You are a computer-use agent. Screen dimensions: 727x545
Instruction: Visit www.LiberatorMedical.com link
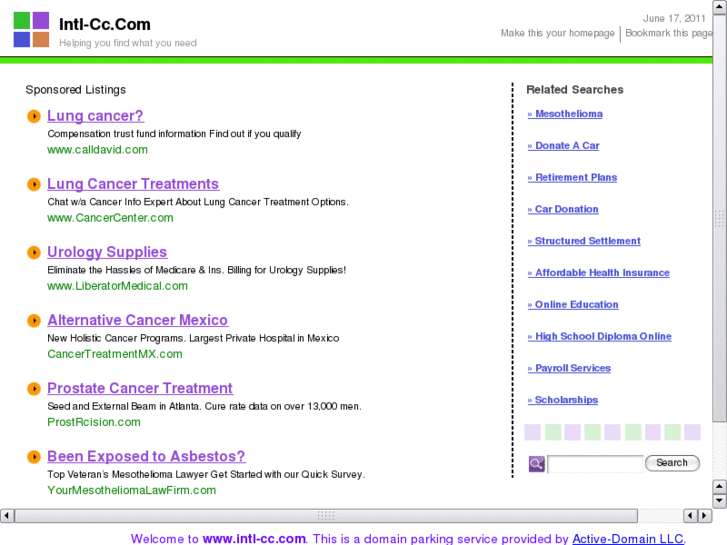[x=117, y=286]
